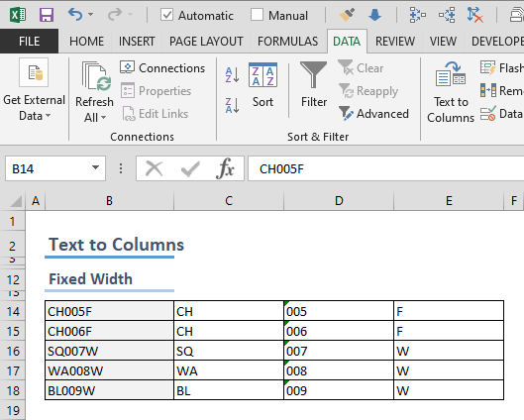
Task: Click the blue down arrow icon
Action: (x=374, y=15)
